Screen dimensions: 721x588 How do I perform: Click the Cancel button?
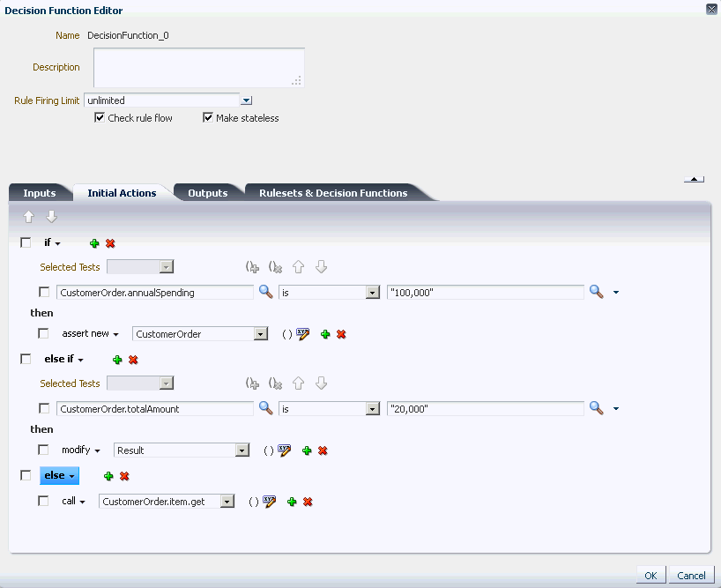(x=691, y=575)
